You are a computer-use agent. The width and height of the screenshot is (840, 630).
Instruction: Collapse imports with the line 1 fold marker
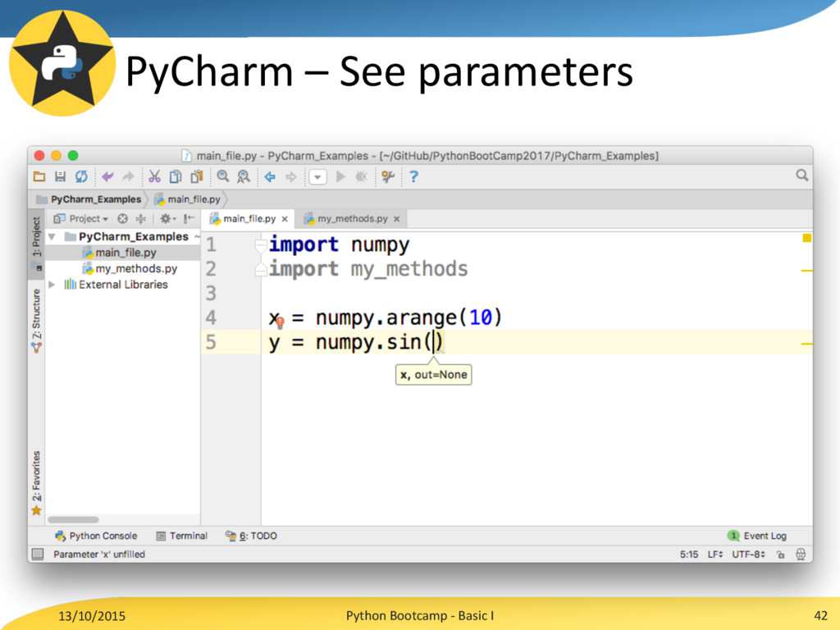(261, 246)
